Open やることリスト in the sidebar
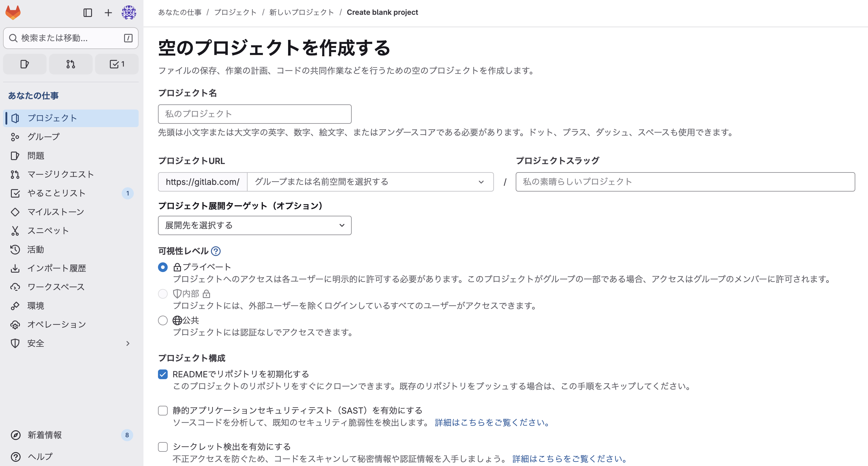Viewport: 868px width, 466px height. click(71, 193)
